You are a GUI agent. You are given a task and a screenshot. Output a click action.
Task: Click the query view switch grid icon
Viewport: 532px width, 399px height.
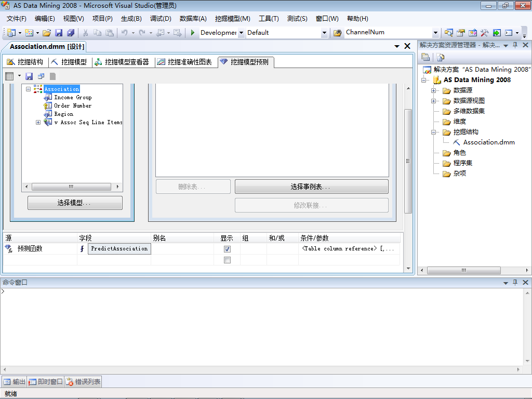point(9,76)
